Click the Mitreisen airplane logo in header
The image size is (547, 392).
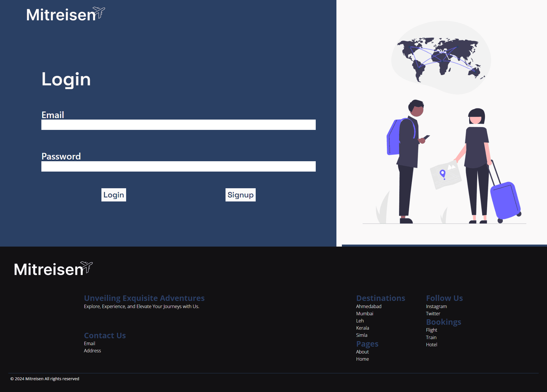pyautogui.click(x=66, y=14)
